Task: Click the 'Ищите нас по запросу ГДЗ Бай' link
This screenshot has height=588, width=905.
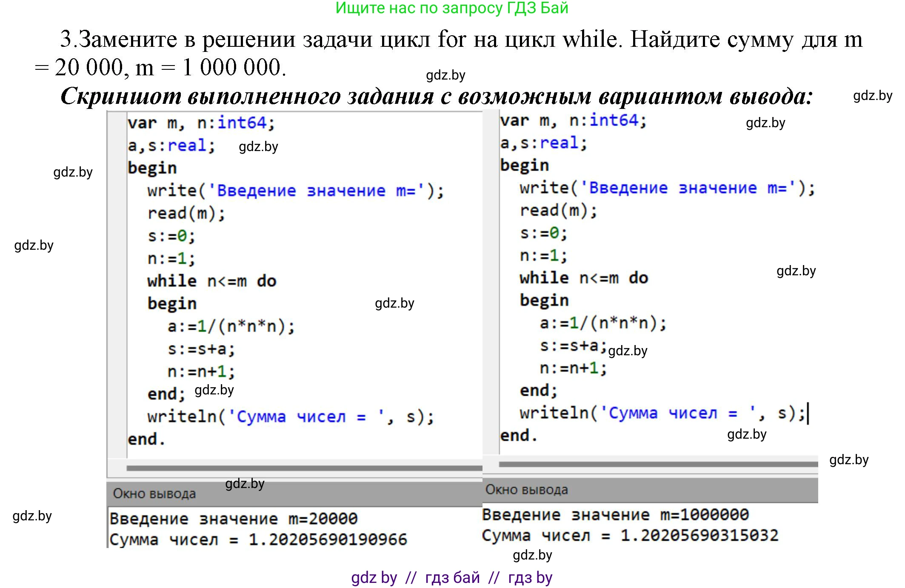Action: pos(452,8)
